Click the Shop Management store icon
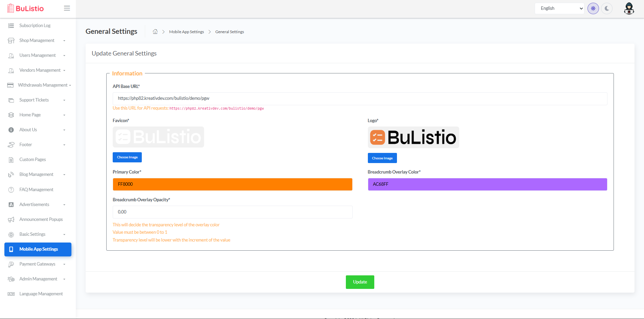This screenshot has height=319, width=644. coord(11,41)
